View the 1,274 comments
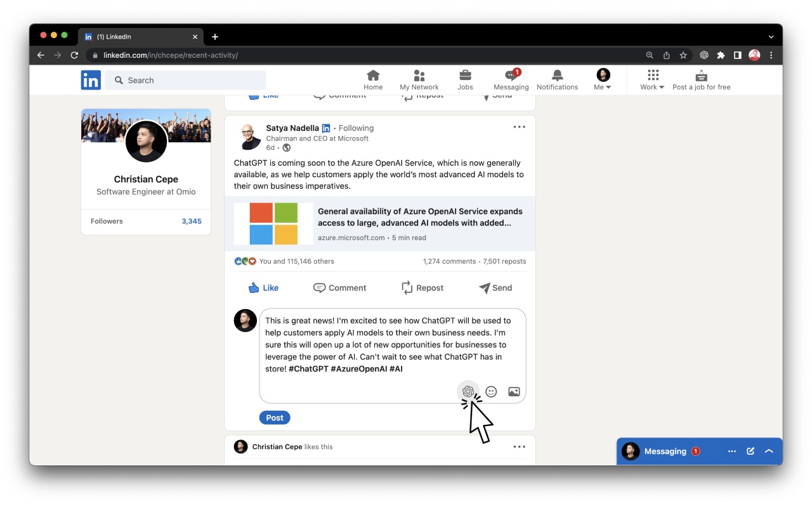The image size is (812, 508). click(449, 261)
